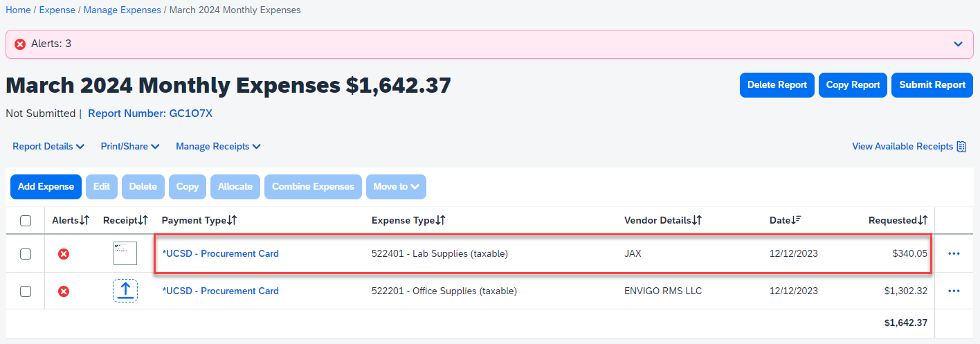This screenshot has width=980, height=344.
Task: Go to Manage Expenses in breadcrumb
Action: (x=122, y=10)
